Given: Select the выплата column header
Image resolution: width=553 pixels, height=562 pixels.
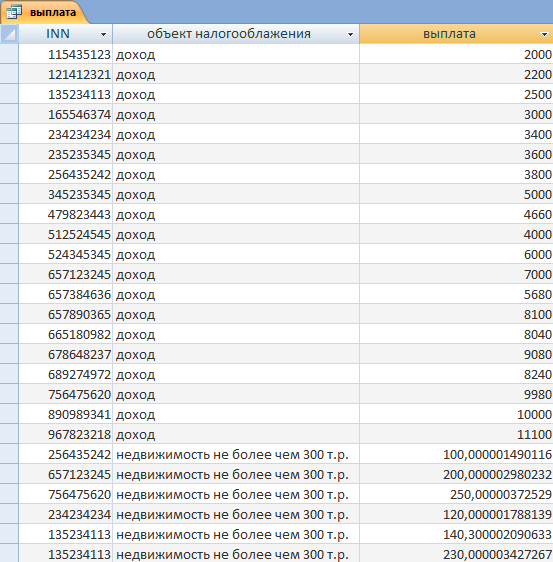Looking at the screenshot, I should (456, 34).
